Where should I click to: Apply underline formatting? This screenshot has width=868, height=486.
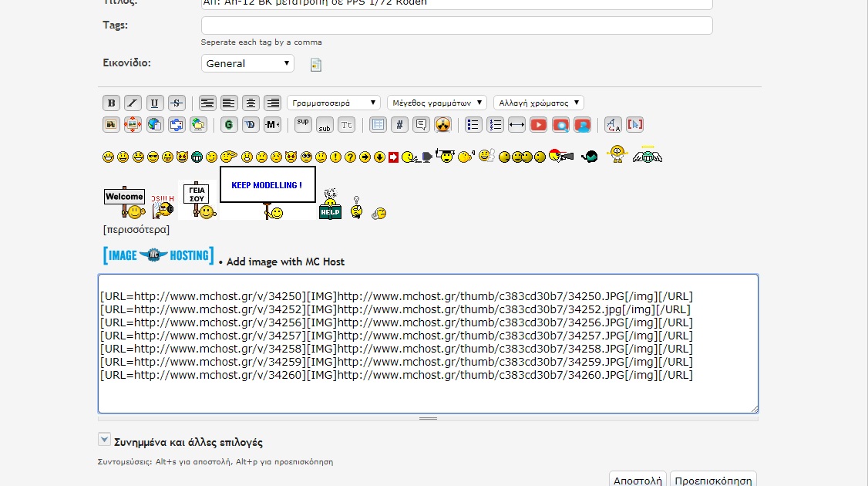pyautogui.click(x=154, y=103)
